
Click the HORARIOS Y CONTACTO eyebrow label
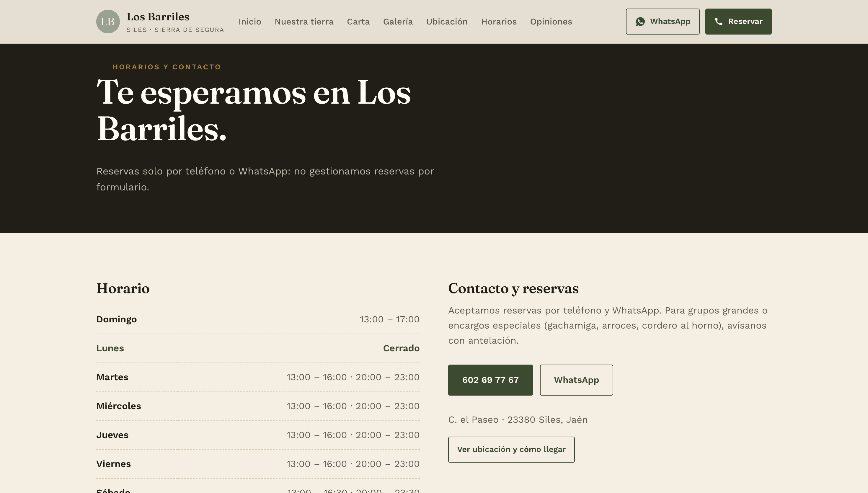[x=167, y=67]
